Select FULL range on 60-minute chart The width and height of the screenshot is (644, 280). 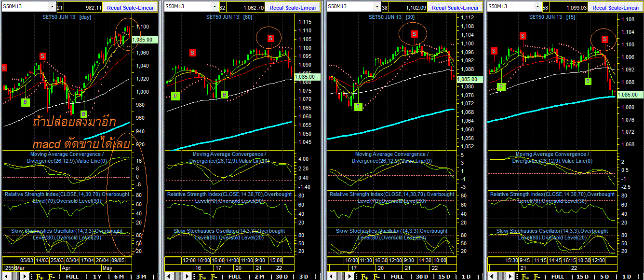[235, 277]
